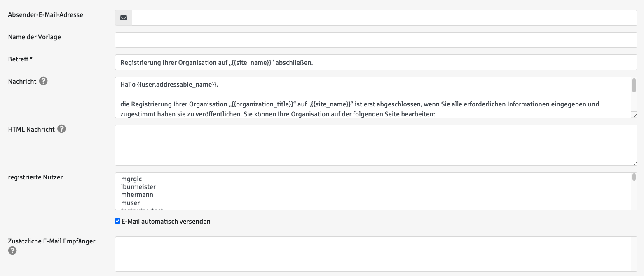Open the help icon next to Nachricht

[x=43, y=81]
